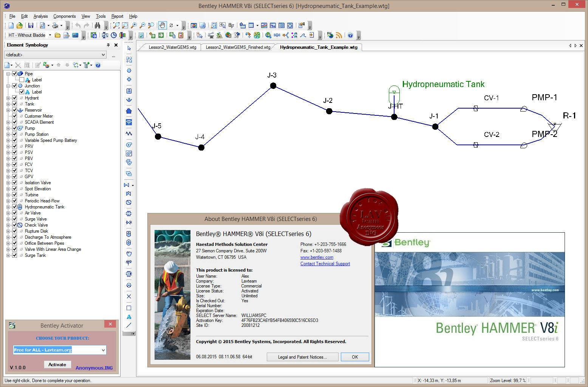The image size is (588, 387).
Task: Click the orange RSS feed icon
Action: pos(339,35)
